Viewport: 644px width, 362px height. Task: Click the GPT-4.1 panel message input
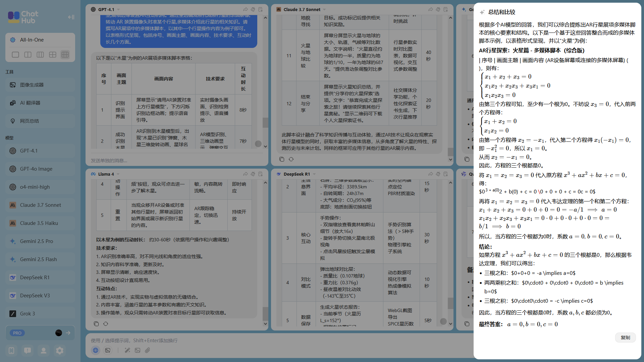point(177,161)
